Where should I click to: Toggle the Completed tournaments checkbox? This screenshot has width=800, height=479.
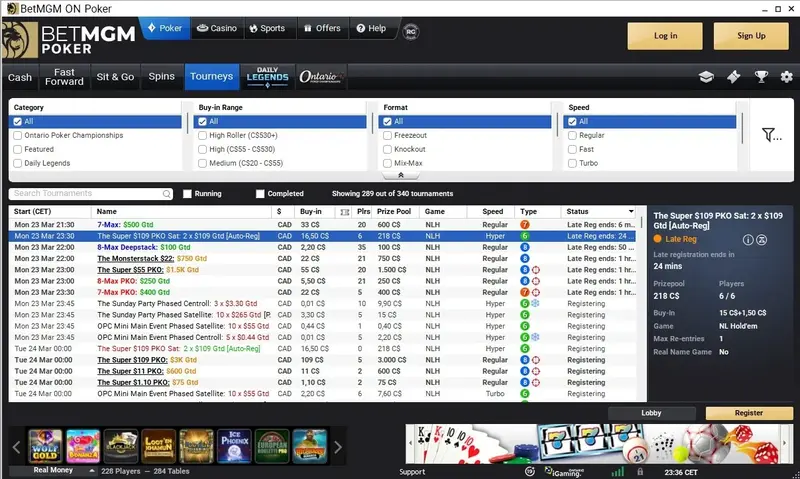(x=260, y=194)
